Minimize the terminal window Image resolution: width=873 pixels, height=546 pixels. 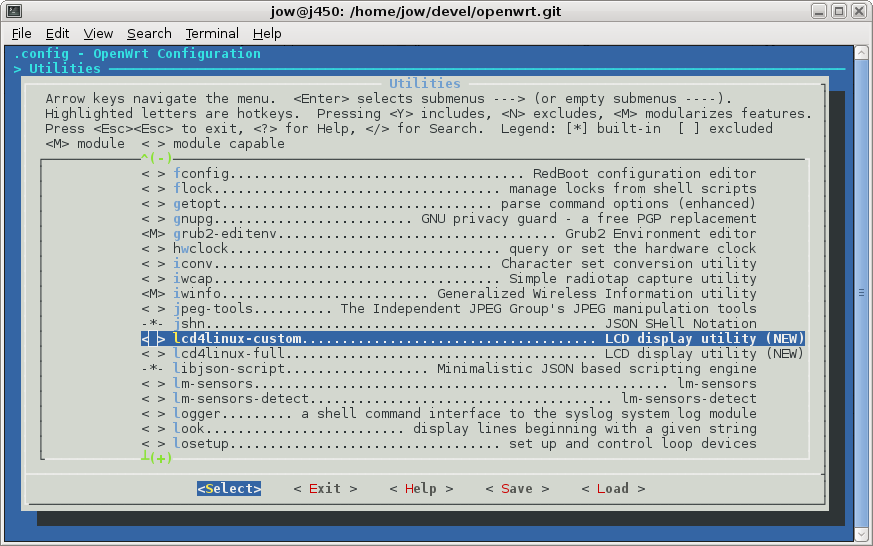[x=818, y=11]
